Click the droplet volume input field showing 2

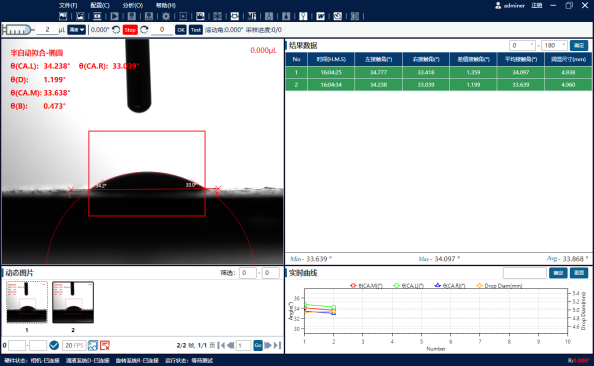click(x=47, y=30)
